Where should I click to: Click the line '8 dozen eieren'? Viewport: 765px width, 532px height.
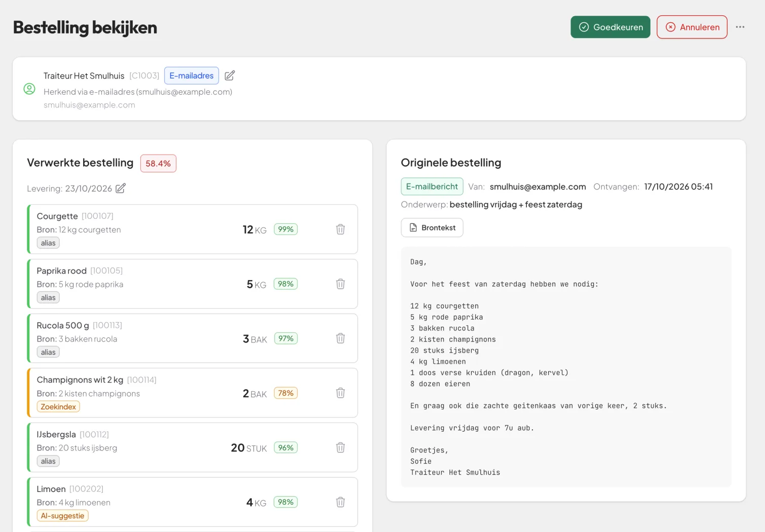(440, 384)
